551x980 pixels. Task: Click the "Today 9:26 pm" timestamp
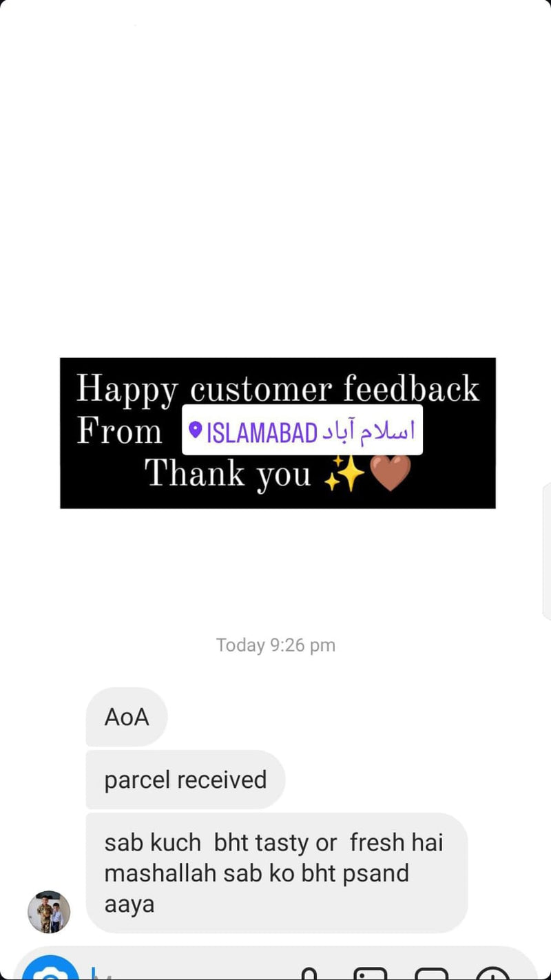(x=275, y=645)
